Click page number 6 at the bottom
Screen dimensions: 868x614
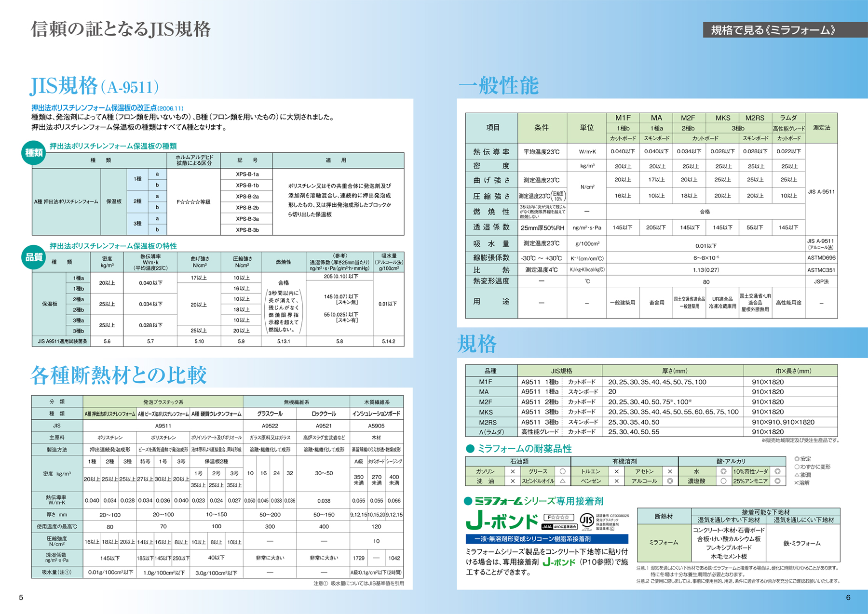coord(848,597)
